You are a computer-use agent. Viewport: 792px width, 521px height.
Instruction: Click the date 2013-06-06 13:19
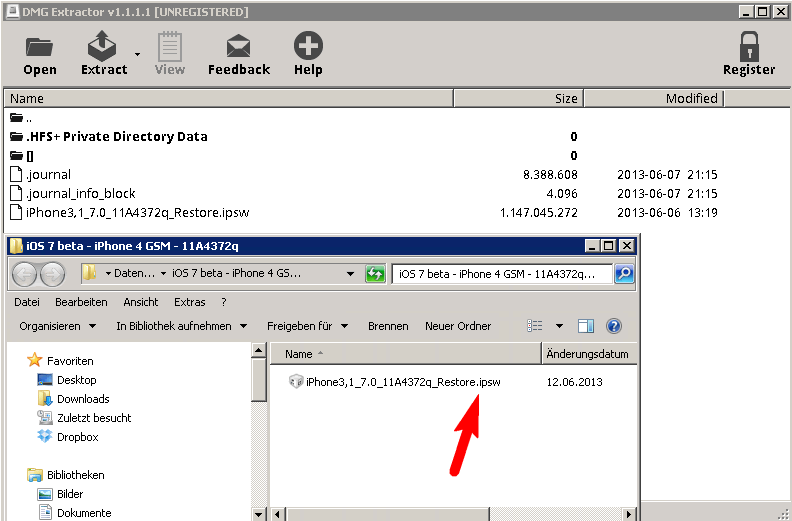667,213
